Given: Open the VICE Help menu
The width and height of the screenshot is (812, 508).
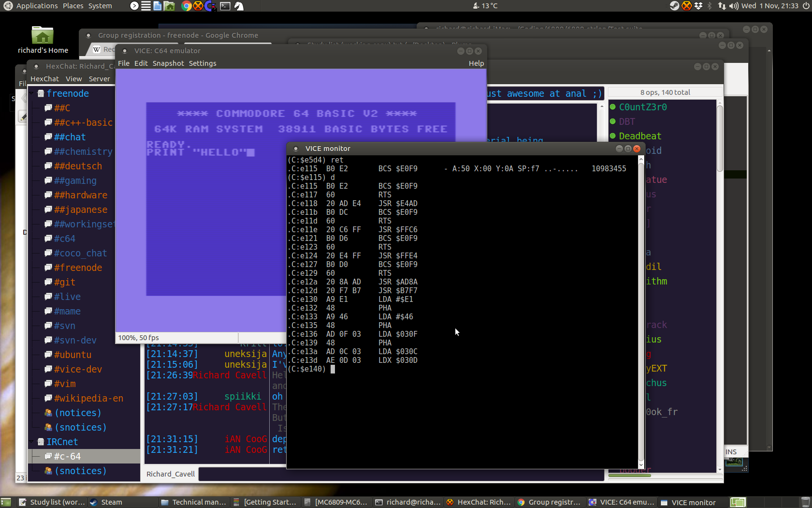Looking at the screenshot, I should (476, 63).
